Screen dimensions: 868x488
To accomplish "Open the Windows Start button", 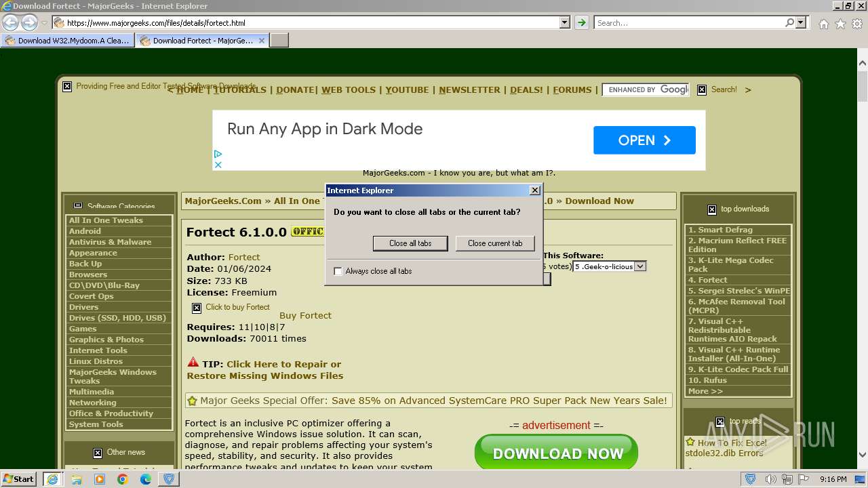I will 19,479.
